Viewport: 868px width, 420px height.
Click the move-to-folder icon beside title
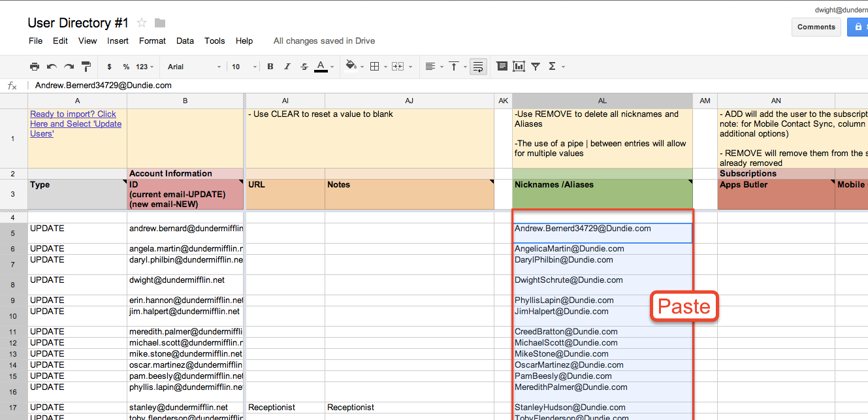[160, 24]
